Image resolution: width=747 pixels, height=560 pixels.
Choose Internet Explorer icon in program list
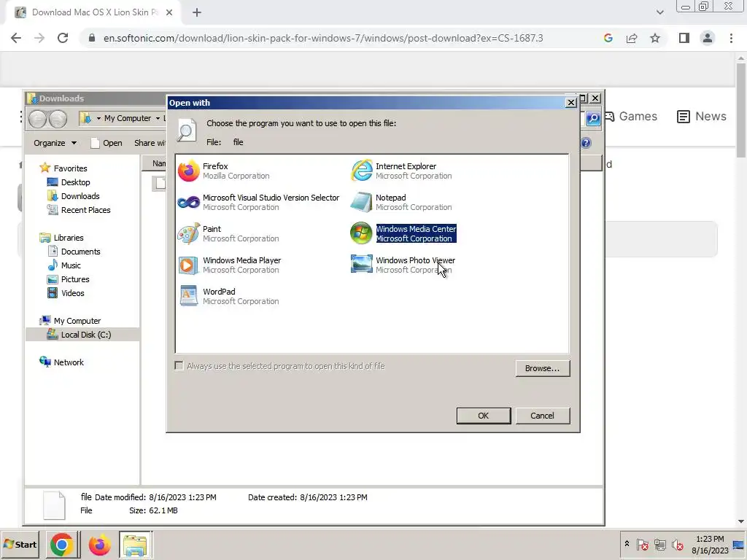[x=362, y=171]
